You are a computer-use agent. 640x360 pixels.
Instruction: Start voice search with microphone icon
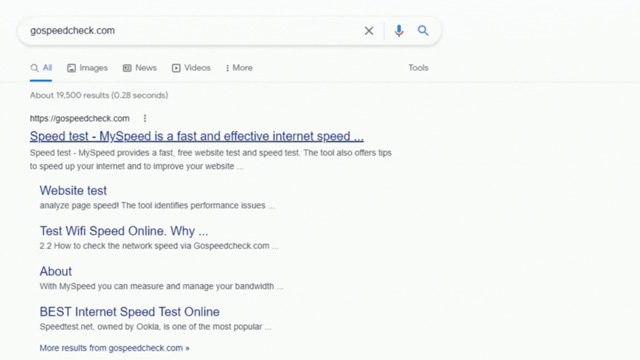click(399, 31)
